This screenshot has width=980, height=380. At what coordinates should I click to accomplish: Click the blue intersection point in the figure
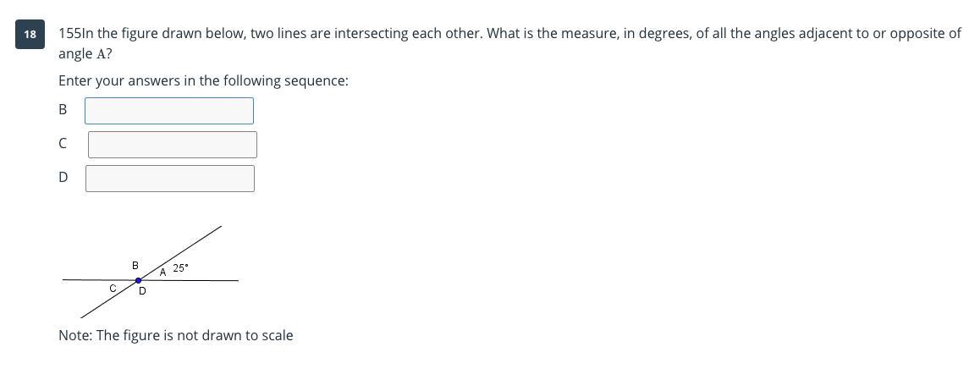click(139, 280)
